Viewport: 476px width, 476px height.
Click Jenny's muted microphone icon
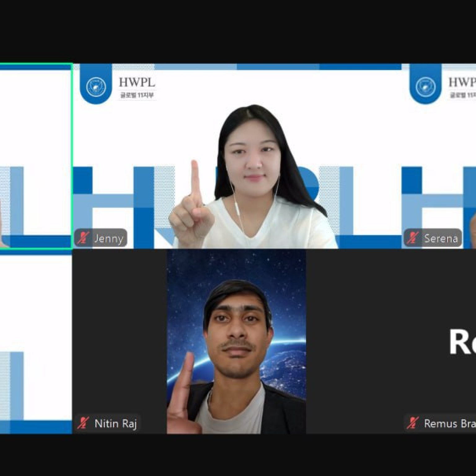(x=82, y=238)
